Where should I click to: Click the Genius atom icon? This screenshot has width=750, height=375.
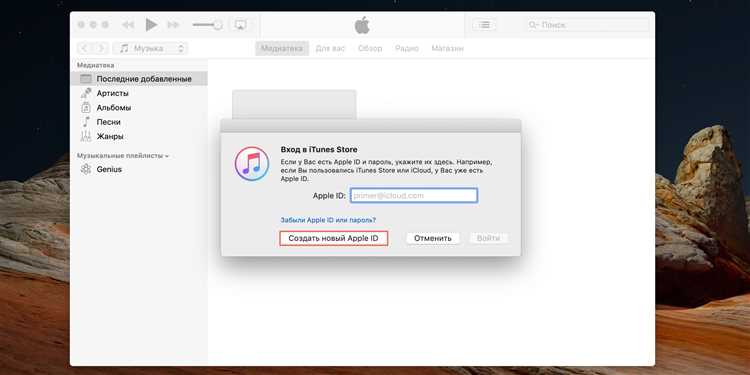[x=86, y=169]
